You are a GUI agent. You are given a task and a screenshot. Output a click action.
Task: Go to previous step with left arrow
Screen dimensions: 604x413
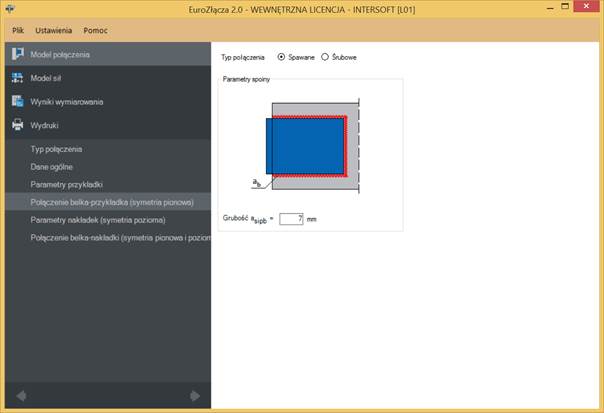click(x=22, y=396)
